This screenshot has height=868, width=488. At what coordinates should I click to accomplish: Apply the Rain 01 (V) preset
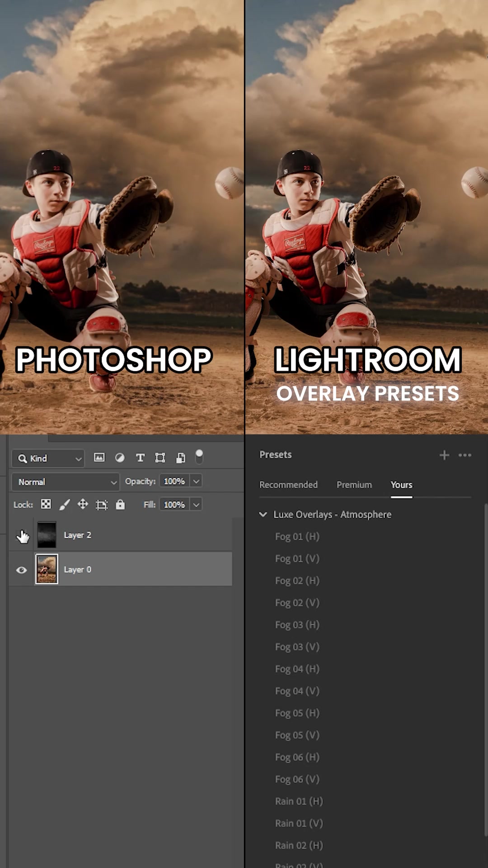point(299,823)
